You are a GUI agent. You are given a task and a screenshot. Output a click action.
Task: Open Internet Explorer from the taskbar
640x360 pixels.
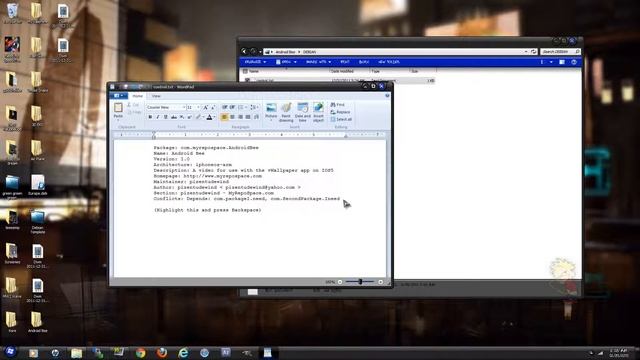183,353
